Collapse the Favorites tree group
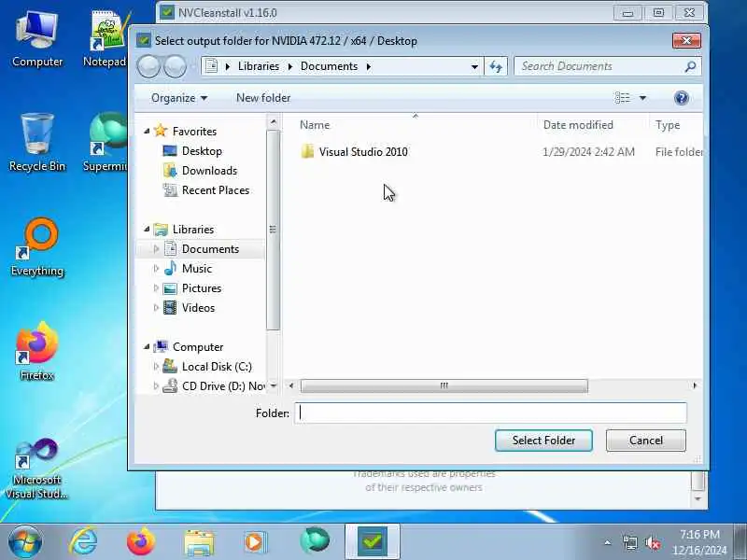Screen dimensions: 747x560 point(147,131)
